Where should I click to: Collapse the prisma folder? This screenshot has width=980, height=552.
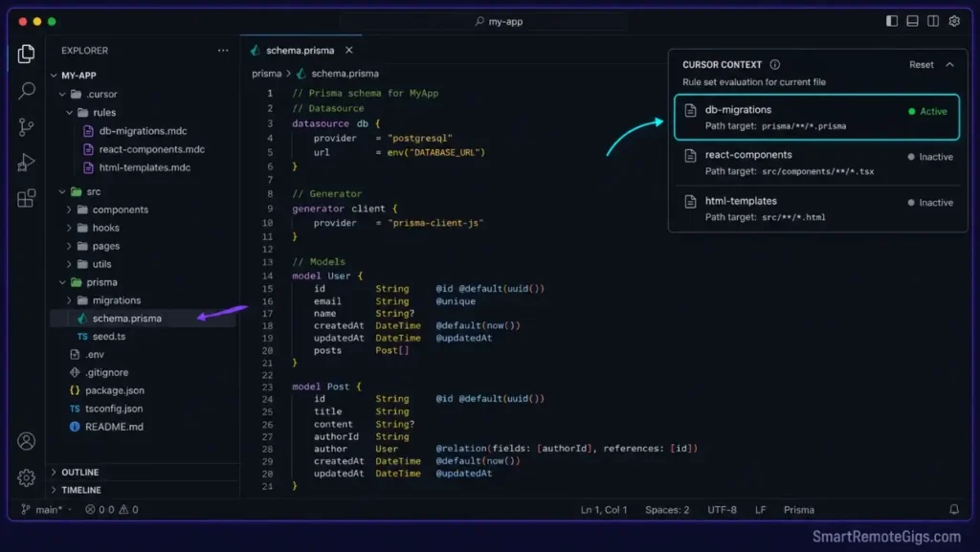62,282
